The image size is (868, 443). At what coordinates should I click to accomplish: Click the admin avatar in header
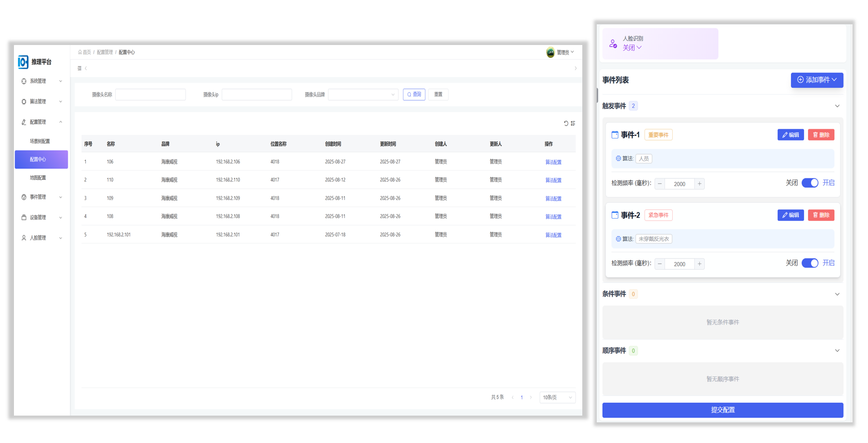550,52
